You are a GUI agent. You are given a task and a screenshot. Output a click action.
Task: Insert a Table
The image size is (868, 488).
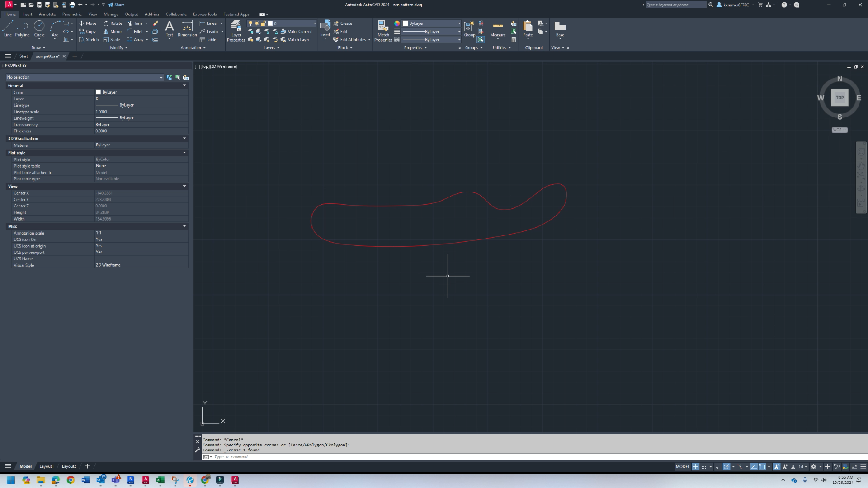(208, 40)
